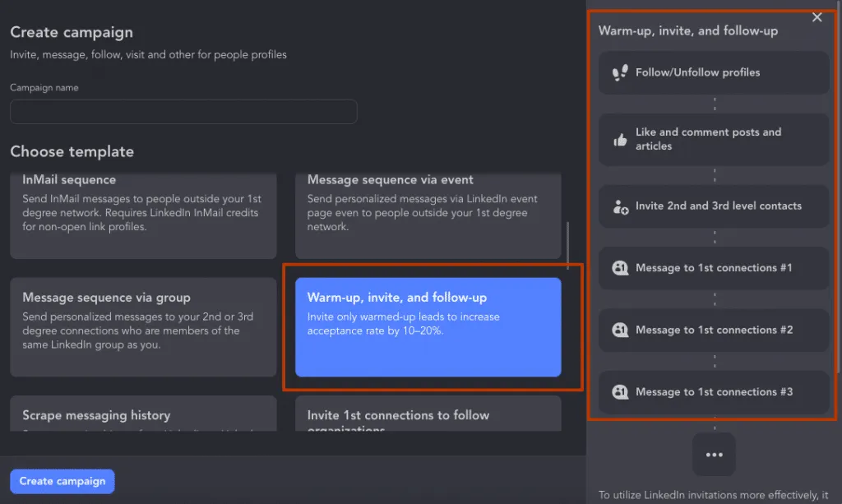
Task: Click the message icon for connections #3
Action: pyautogui.click(x=620, y=392)
